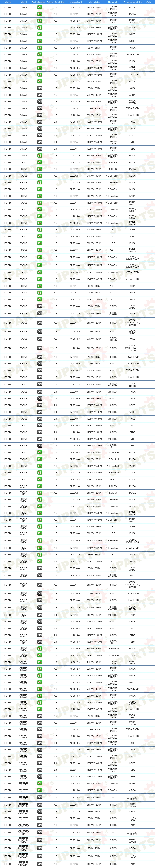
Task: Click the Model column header
Action: pos(24,2)
